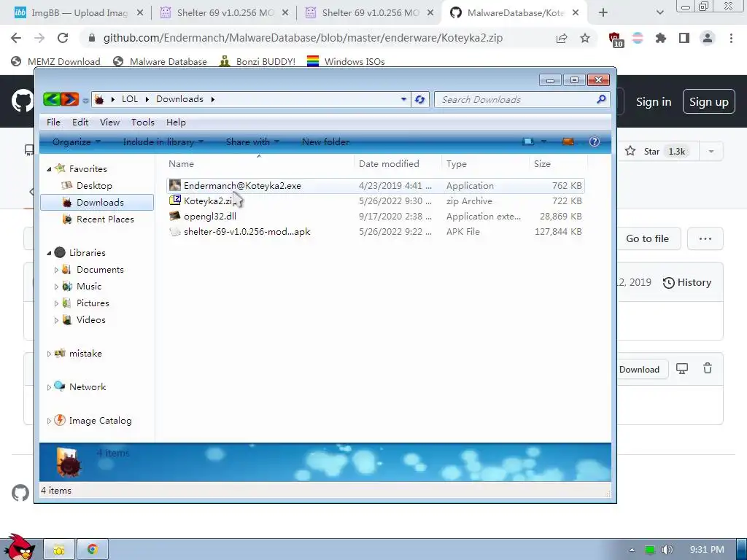Open Chrome three-dot menu
The width and height of the screenshot is (747, 560).
(x=731, y=38)
